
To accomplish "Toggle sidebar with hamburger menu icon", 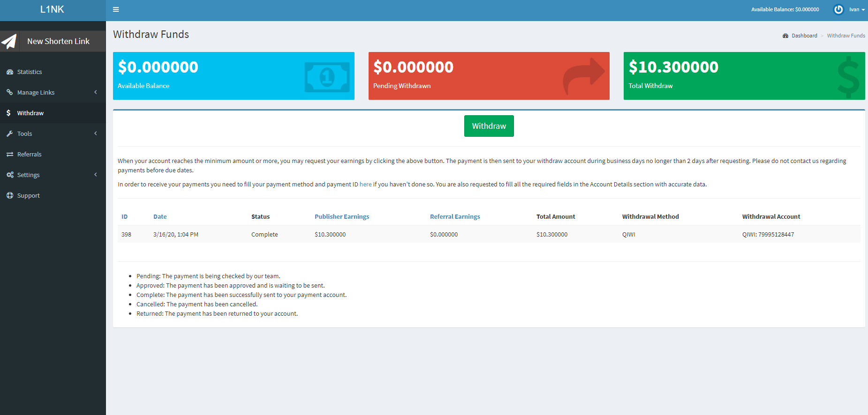I will (116, 9).
